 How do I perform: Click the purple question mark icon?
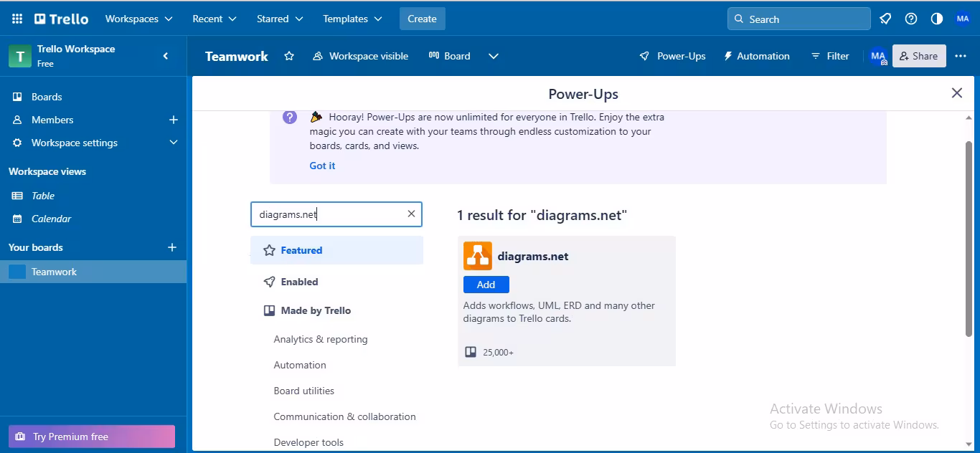pyautogui.click(x=290, y=117)
